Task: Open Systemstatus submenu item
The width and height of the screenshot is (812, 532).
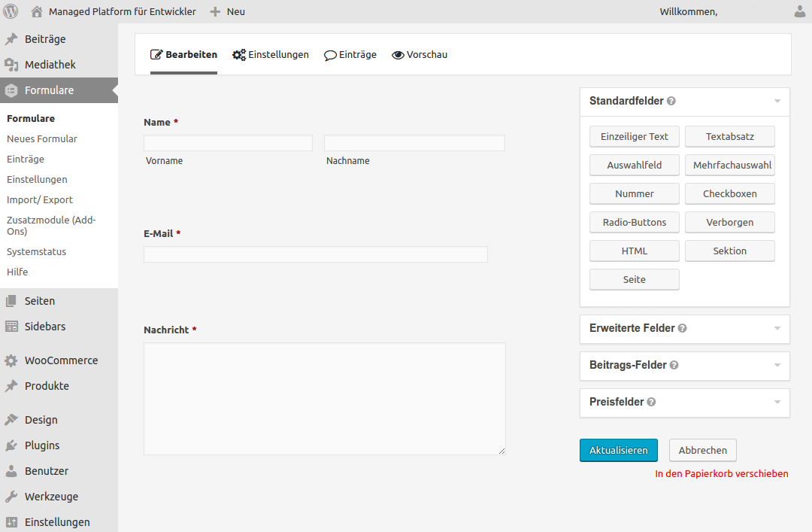Action: coord(36,251)
